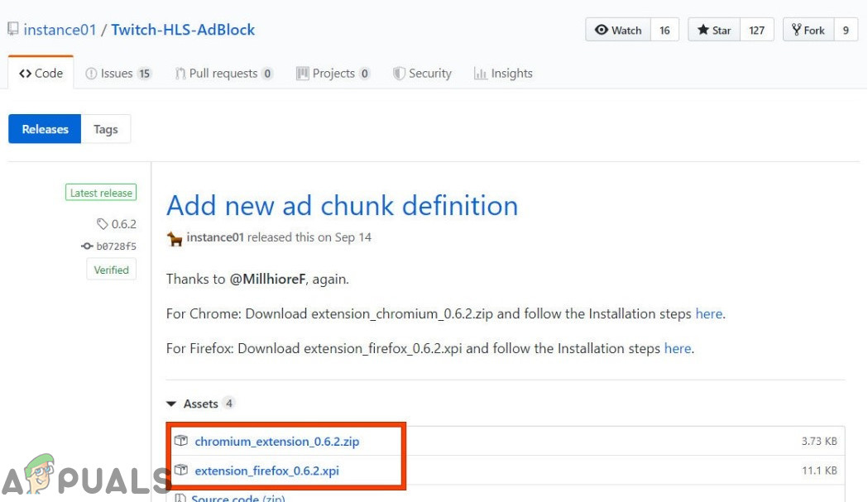Collapse the Assets section
The height and width of the screenshot is (502, 868).
tap(171, 404)
